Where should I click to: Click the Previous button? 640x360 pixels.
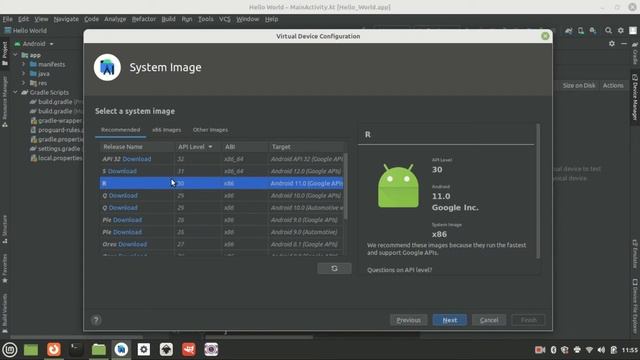coord(408,320)
